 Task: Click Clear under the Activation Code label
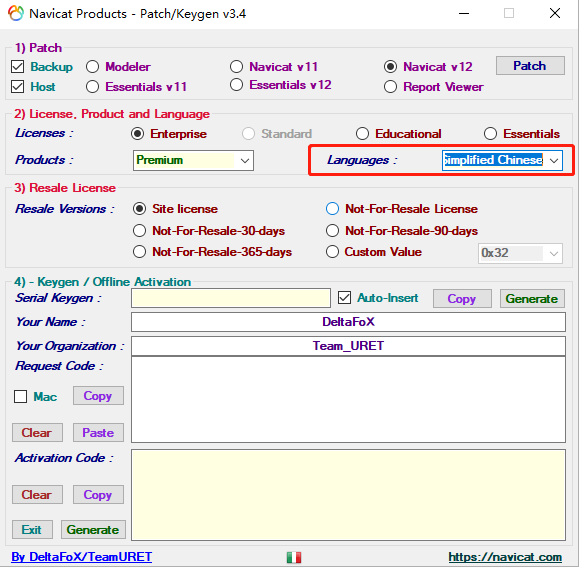[x=37, y=495]
